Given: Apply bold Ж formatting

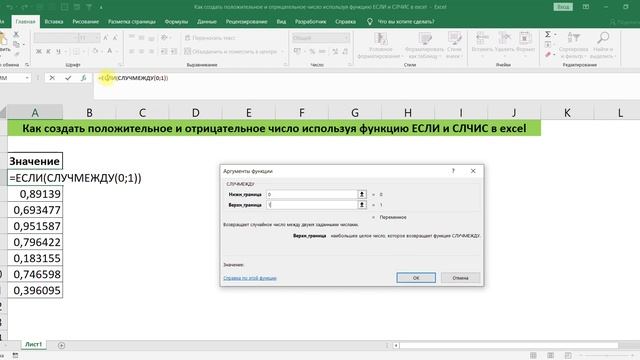Looking at the screenshot, I should [39, 51].
